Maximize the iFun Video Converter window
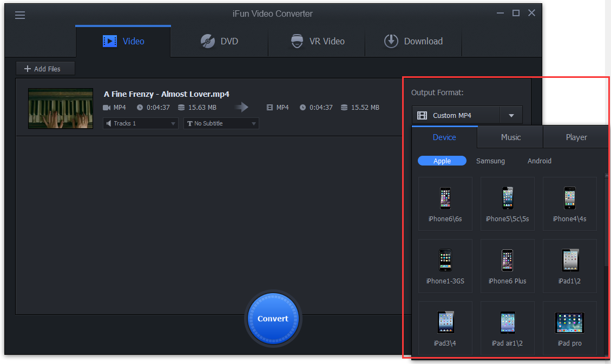Viewport: 611px width, 364px height. tap(516, 13)
